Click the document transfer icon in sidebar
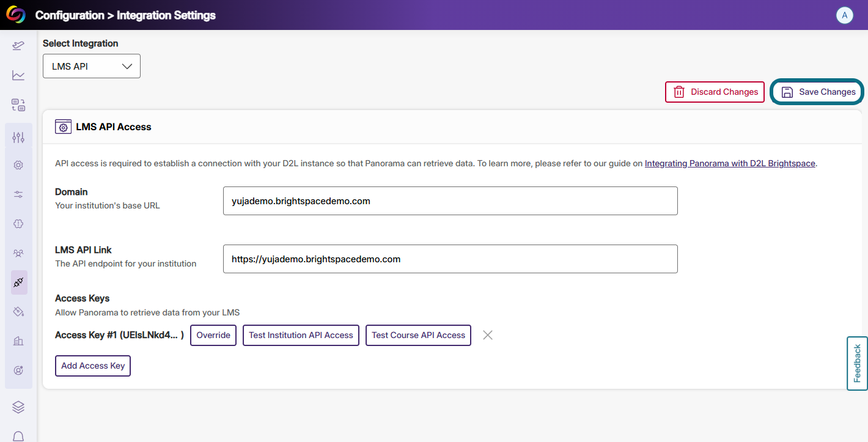Viewport: 868px width, 442px height. click(x=18, y=105)
